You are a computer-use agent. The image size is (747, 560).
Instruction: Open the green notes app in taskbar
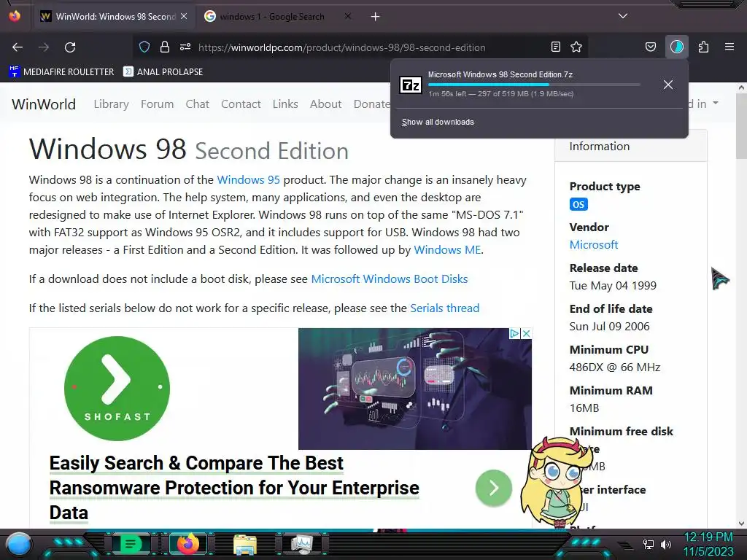point(131,544)
